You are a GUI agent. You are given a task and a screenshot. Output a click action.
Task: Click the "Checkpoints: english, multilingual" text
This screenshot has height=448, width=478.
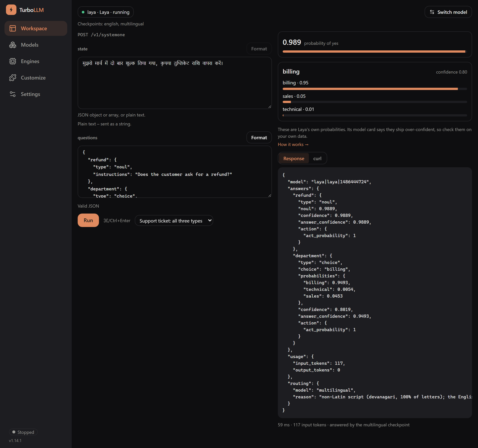coord(111,24)
